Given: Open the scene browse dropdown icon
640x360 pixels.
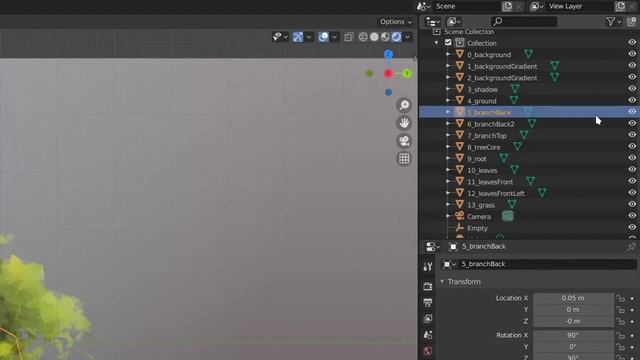Looking at the screenshot, I should click(x=423, y=6).
